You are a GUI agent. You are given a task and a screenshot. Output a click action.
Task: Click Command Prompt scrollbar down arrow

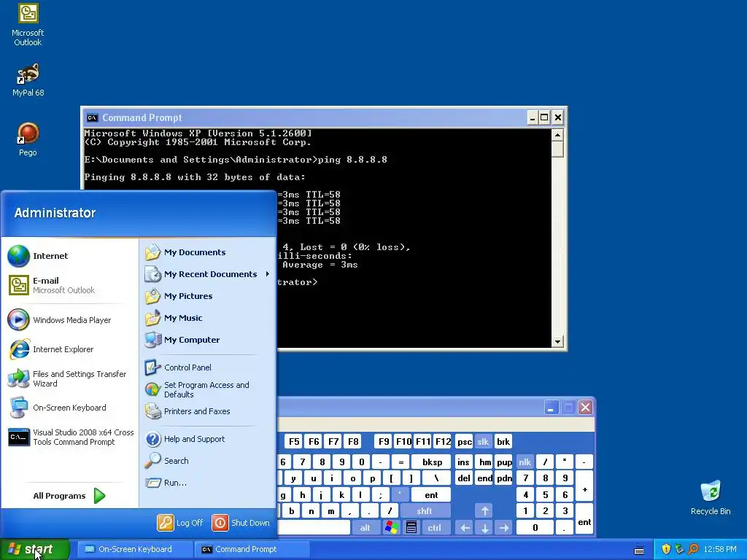tap(557, 341)
